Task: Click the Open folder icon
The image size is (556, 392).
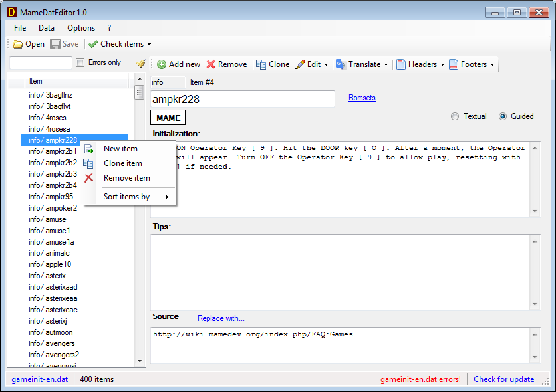Action: coord(18,44)
